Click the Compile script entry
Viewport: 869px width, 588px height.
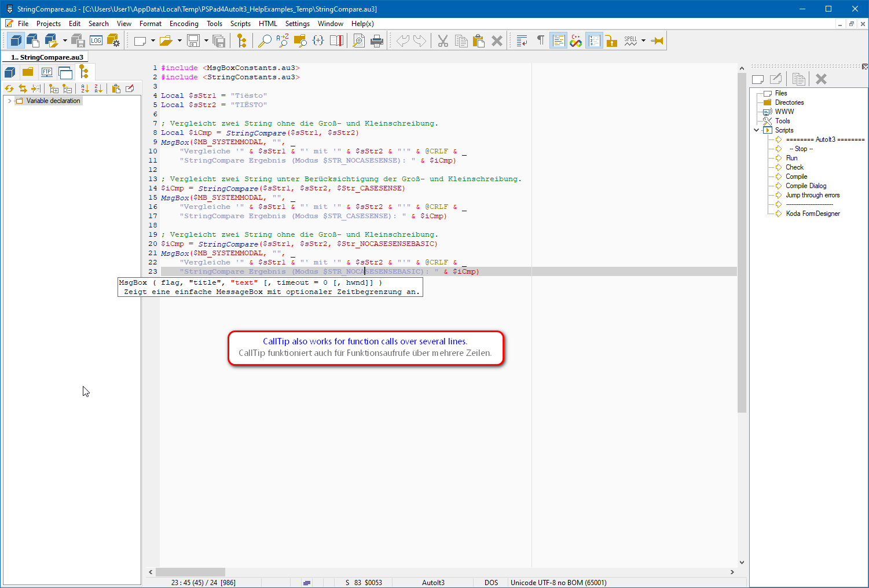click(796, 177)
